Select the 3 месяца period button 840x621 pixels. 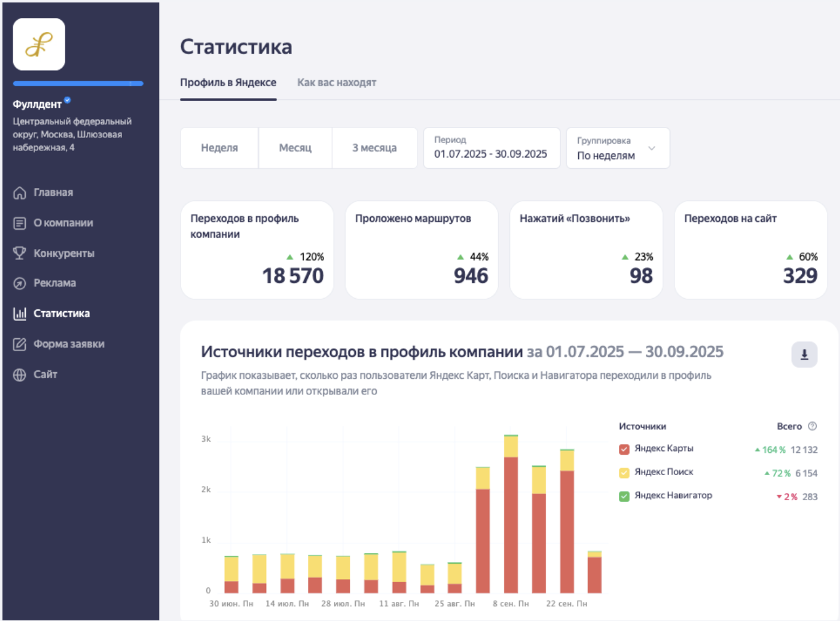pos(374,148)
